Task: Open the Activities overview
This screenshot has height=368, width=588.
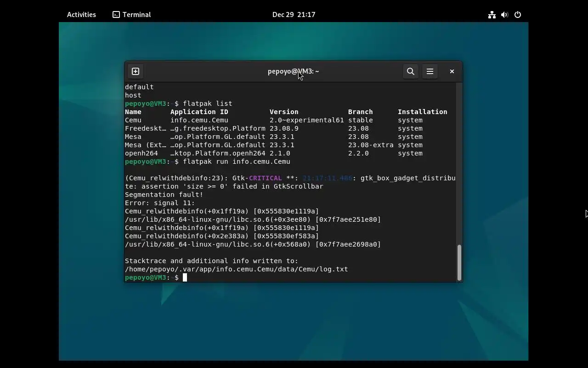Action: tap(81, 14)
